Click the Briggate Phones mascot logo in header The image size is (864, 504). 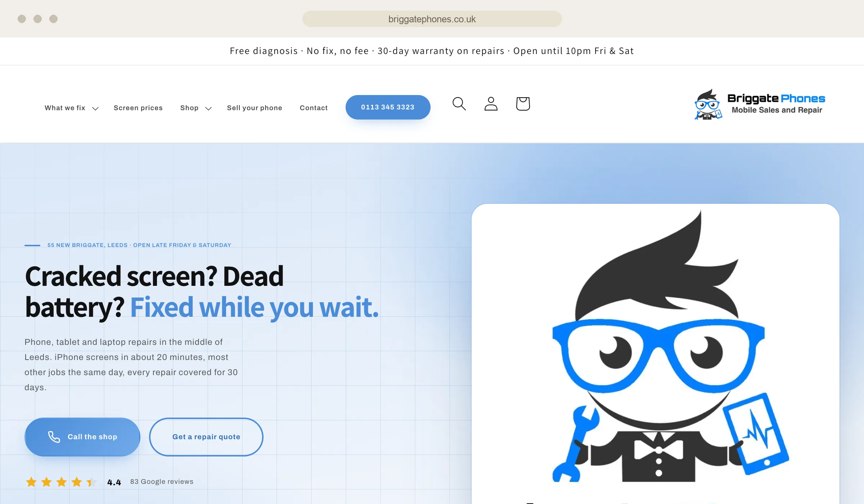click(708, 104)
